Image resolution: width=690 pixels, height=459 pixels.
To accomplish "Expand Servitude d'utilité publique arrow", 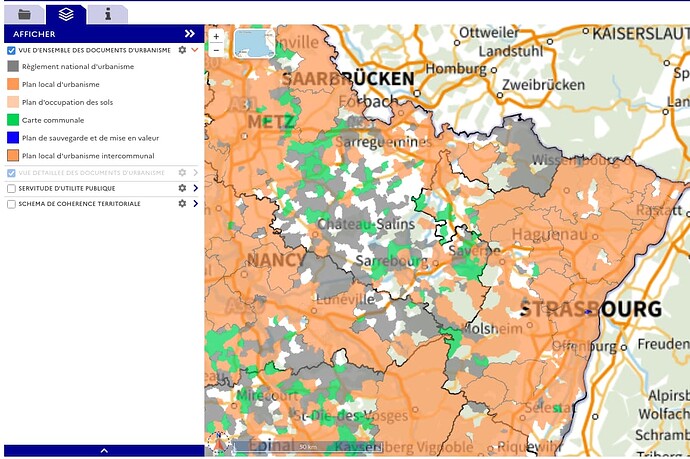I will click(195, 188).
